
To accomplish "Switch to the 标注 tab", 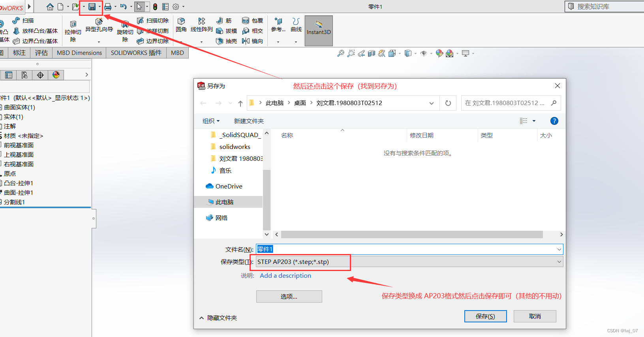I will pyautogui.click(x=19, y=53).
